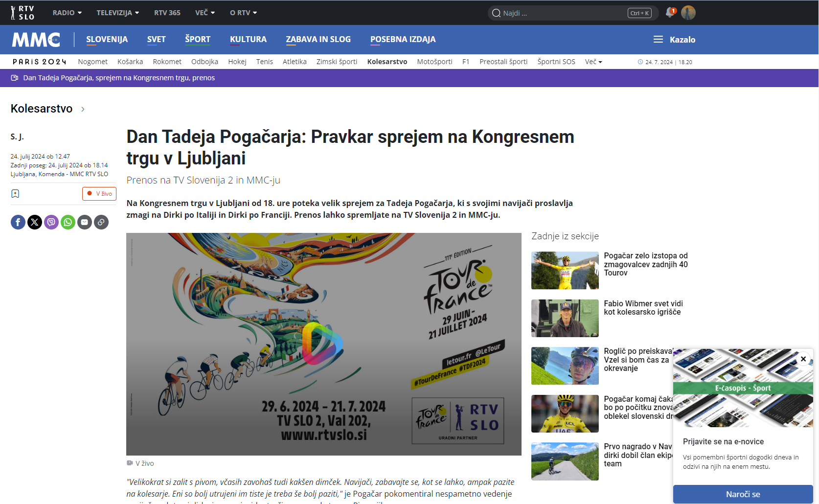
Task: Bookmark this article
Action: coord(15,194)
